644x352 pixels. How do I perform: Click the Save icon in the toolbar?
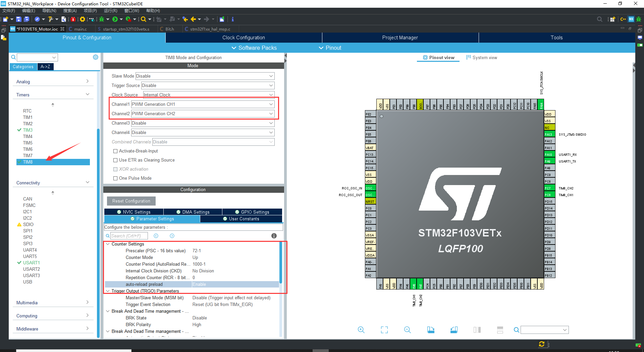(x=19, y=19)
